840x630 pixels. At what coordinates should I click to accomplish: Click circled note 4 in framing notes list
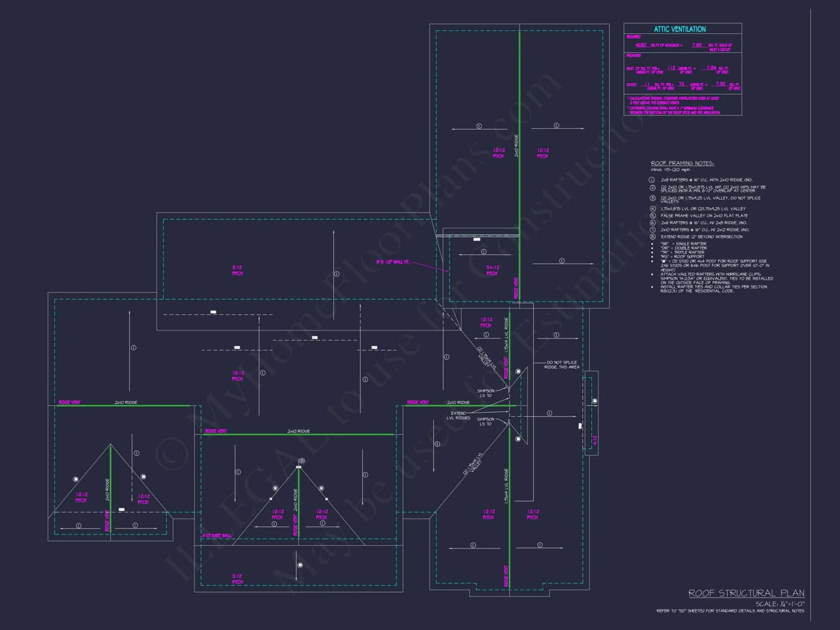coord(653,209)
